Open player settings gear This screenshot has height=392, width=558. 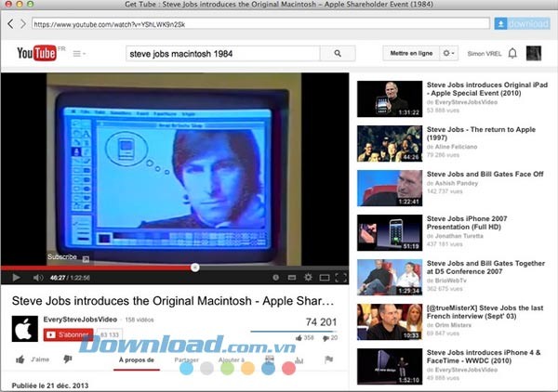[308, 277]
